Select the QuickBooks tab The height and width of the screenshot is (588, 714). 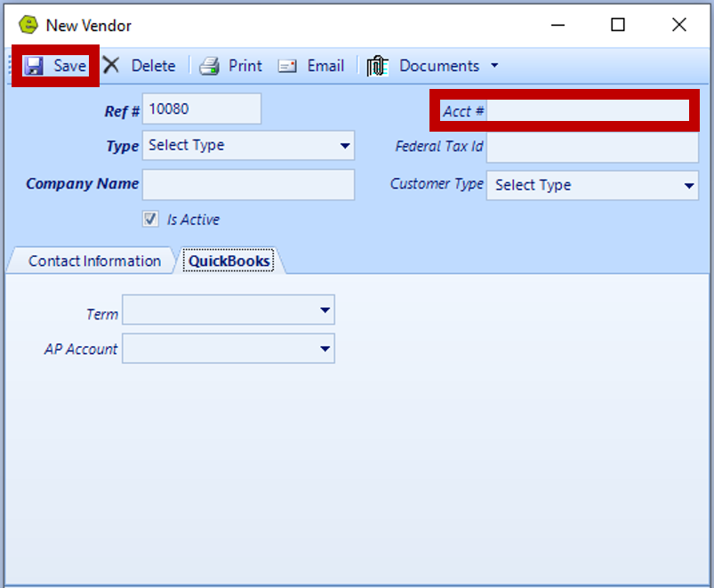pos(228,261)
